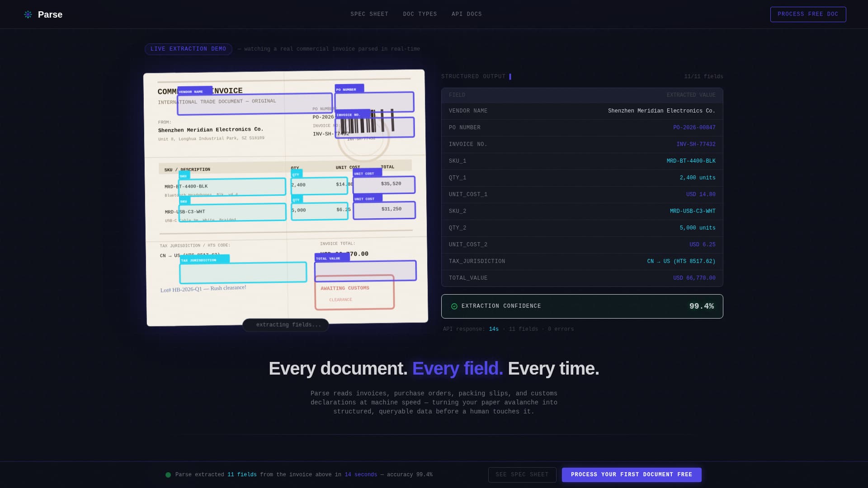868x488 pixels.
Task: Click the 'USD 14.80' value
Action: tap(701, 195)
